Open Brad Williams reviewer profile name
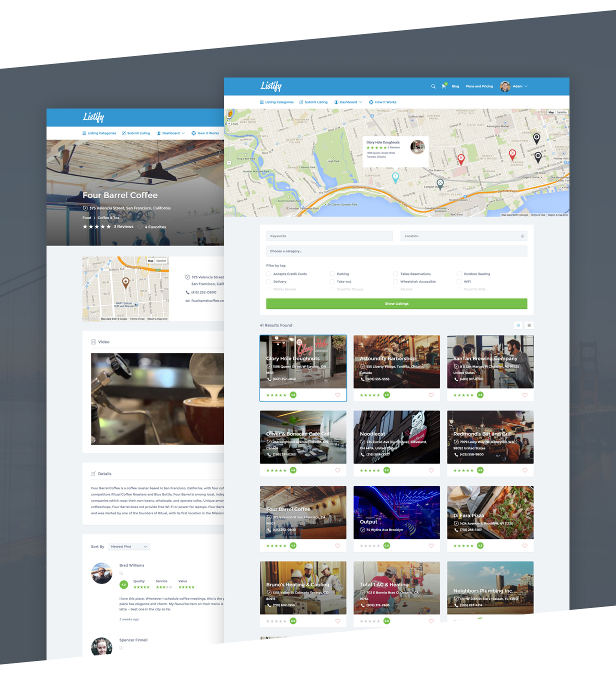 click(132, 565)
